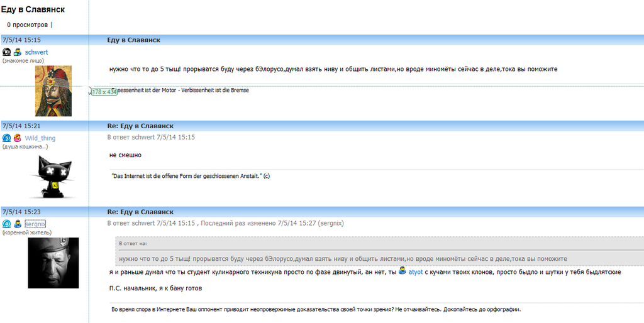The width and height of the screenshot is (644, 323).
Task: Click the user icon before the atyot mention
Action: tap(402, 271)
